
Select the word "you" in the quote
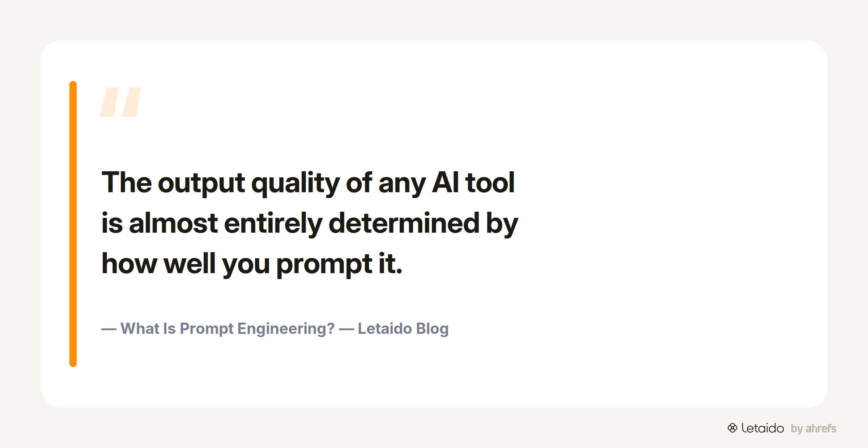[x=246, y=265]
